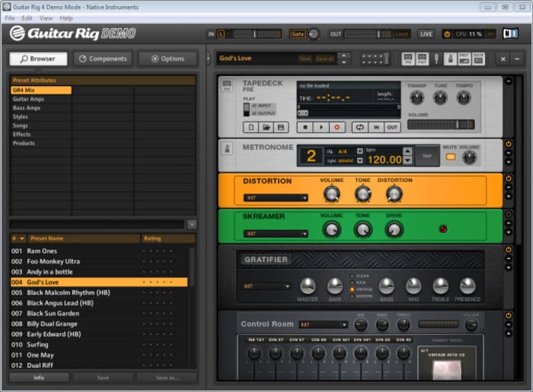Minimize the Distortion module
533x392 pixels.
509,187
